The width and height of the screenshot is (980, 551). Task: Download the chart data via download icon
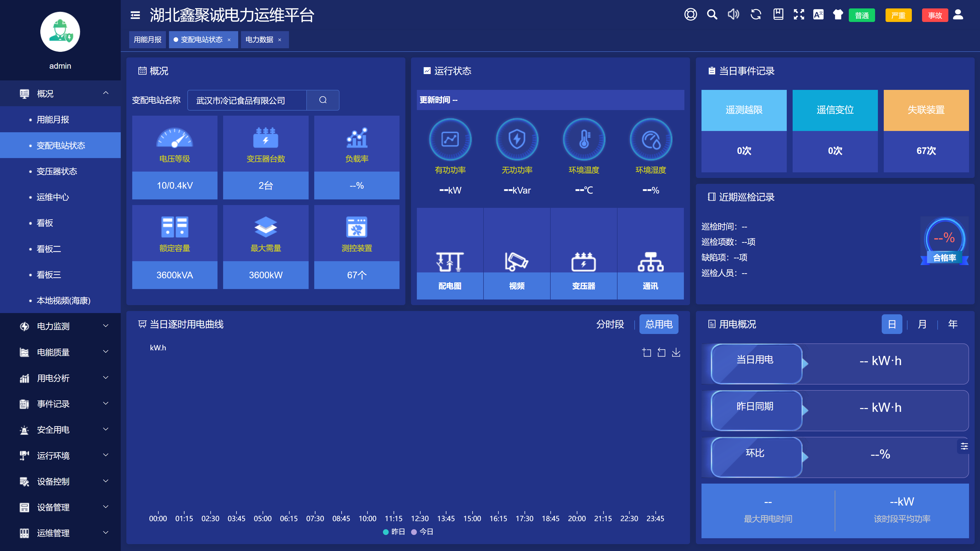pyautogui.click(x=676, y=352)
